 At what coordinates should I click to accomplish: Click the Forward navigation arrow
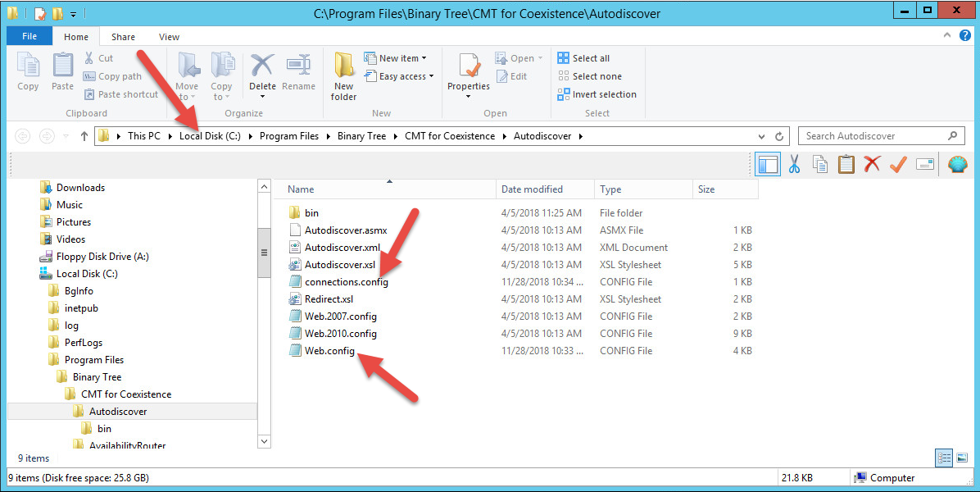pos(46,136)
